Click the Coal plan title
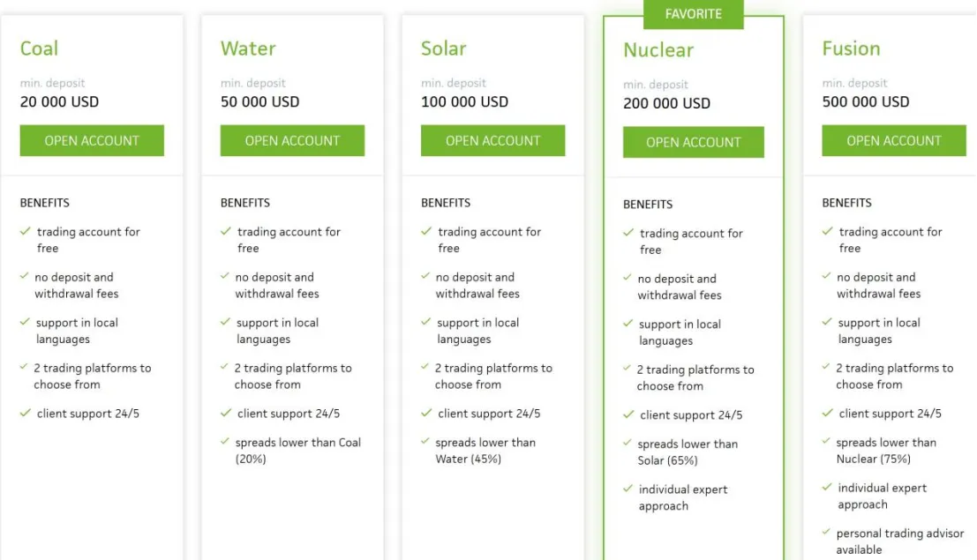The width and height of the screenshot is (977, 560). click(x=39, y=48)
